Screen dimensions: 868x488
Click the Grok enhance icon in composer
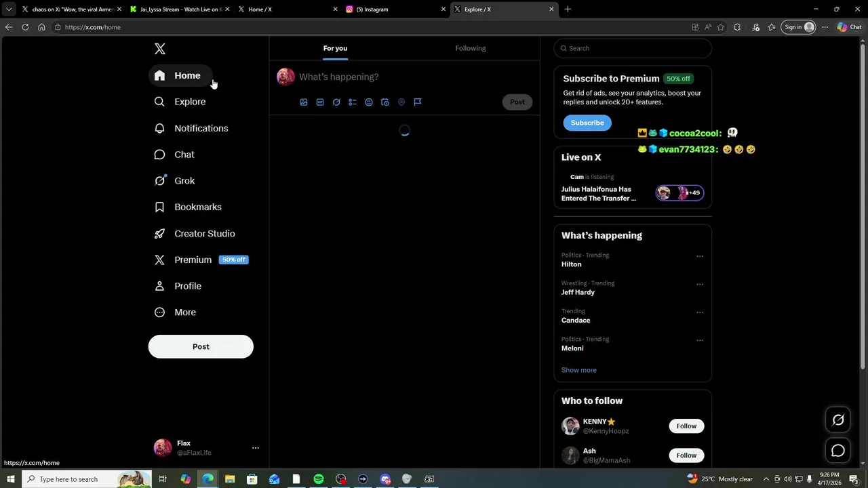point(336,102)
